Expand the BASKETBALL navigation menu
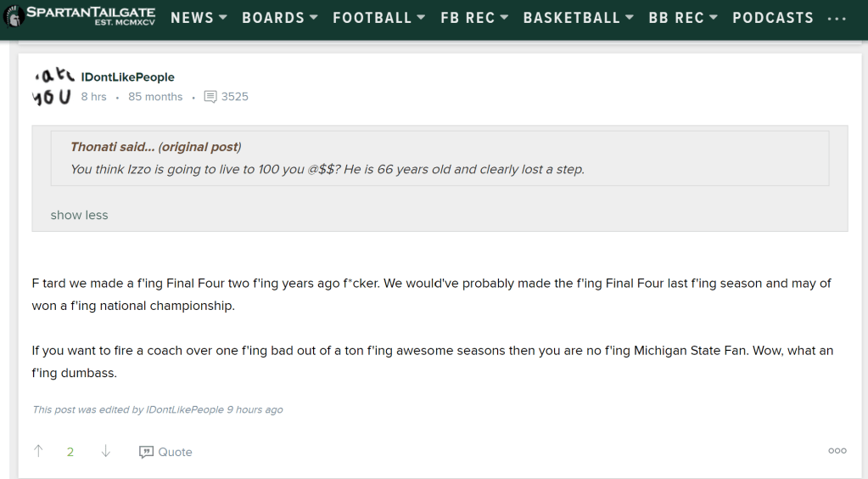 579,18
